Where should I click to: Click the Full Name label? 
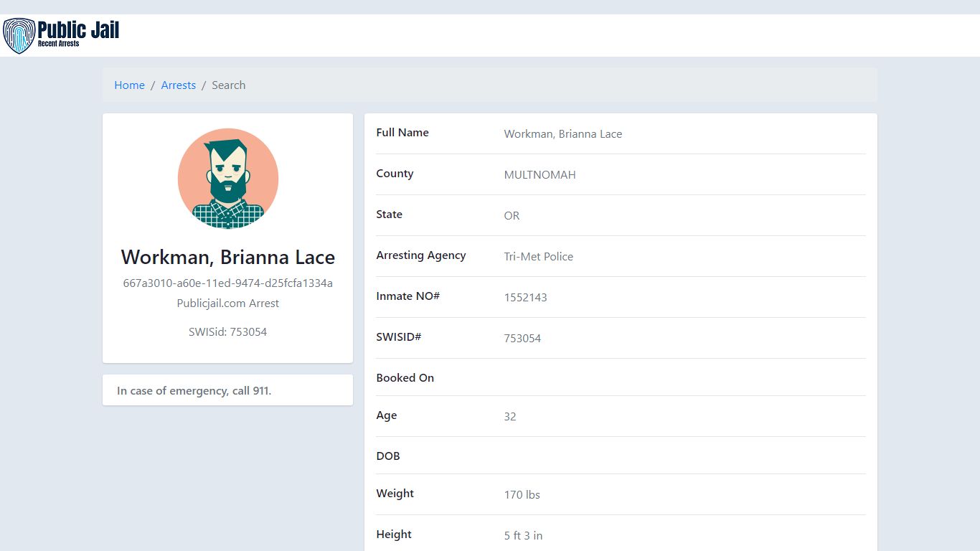(x=402, y=133)
